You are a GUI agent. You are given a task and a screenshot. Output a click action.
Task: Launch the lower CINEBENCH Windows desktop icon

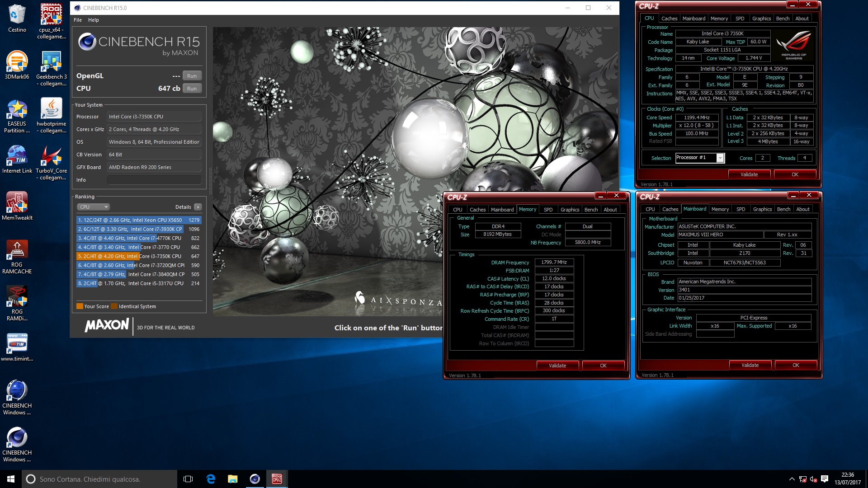tap(17, 445)
